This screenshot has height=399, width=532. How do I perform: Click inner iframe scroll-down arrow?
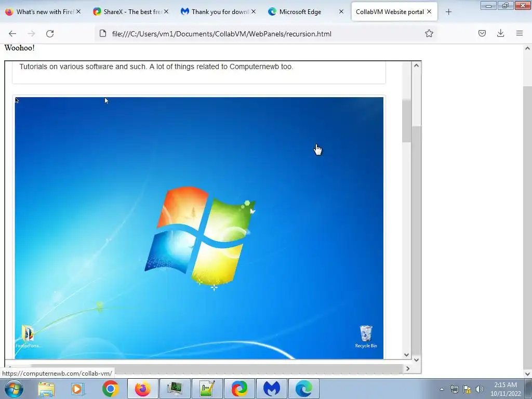tap(406, 355)
